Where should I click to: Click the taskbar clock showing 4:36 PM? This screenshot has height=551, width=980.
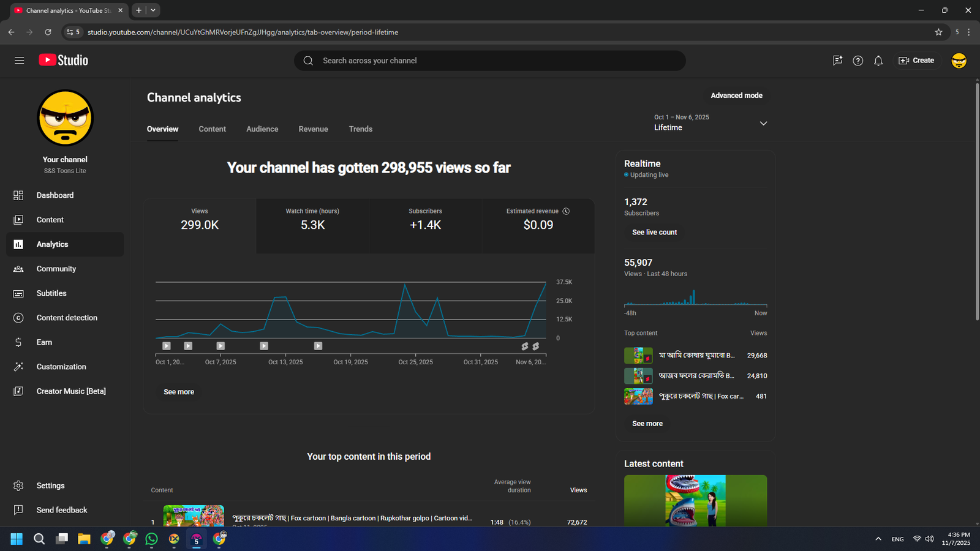pos(956,539)
